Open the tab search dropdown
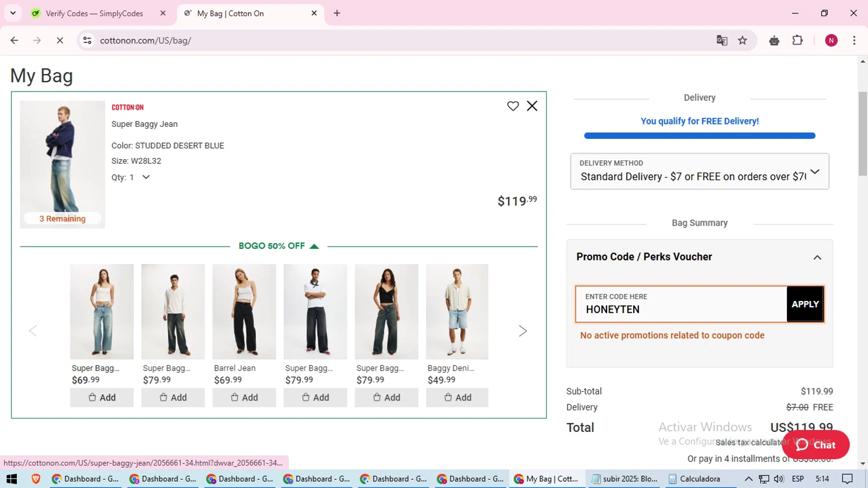The height and width of the screenshot is (488, 868). pyautogui.click(x=13, y=13)
